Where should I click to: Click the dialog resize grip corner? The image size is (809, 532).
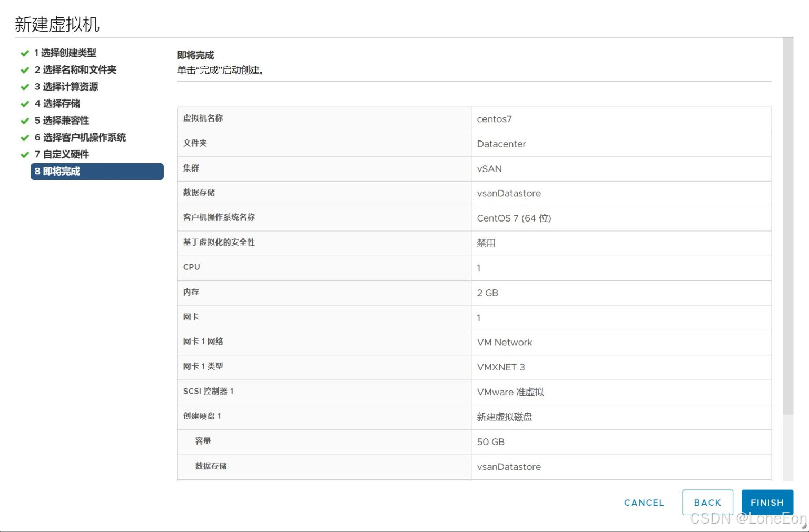click(804, 526)
